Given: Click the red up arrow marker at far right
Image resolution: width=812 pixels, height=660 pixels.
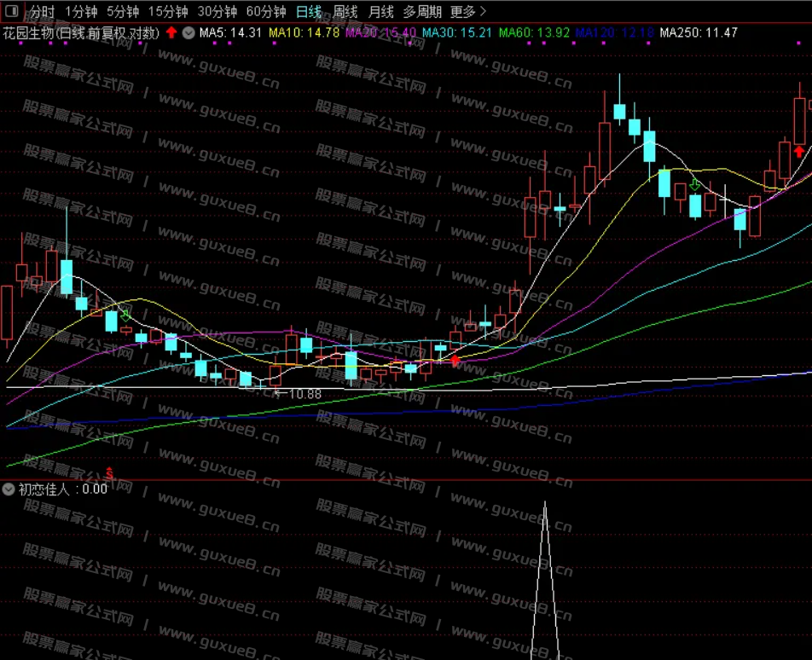Looking at the screenshot, I should point(798,152).
